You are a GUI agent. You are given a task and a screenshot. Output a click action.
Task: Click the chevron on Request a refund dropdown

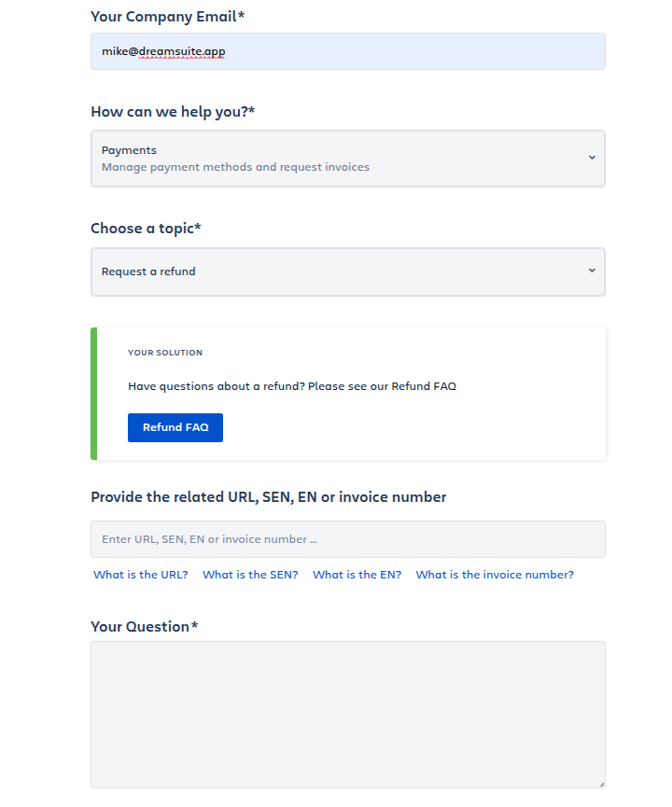pos(592,271)
